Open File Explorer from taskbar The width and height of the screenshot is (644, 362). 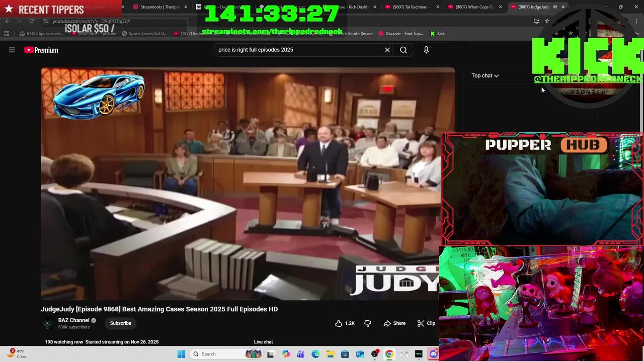pos(330,354)
